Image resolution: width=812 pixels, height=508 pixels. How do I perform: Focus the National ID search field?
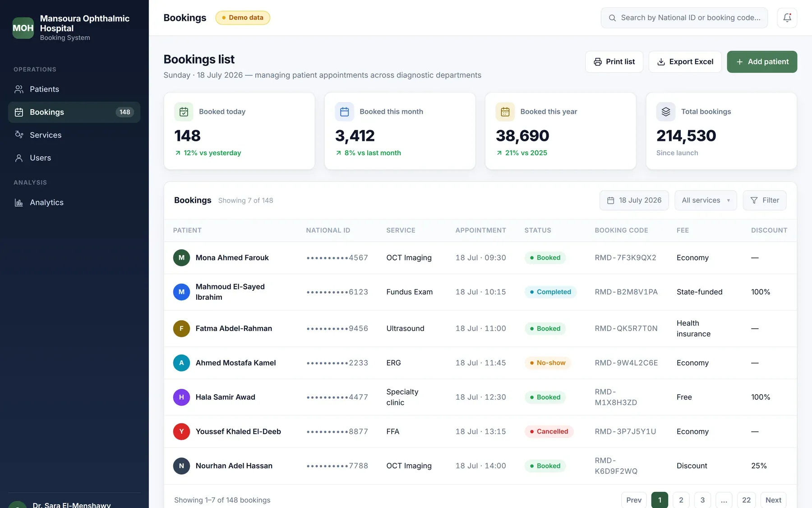tap(684, 18)
